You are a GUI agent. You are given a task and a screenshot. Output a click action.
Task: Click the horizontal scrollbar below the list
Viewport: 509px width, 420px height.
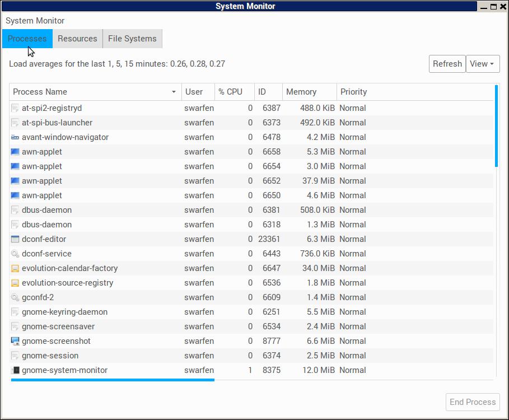(x=112, y=380)
